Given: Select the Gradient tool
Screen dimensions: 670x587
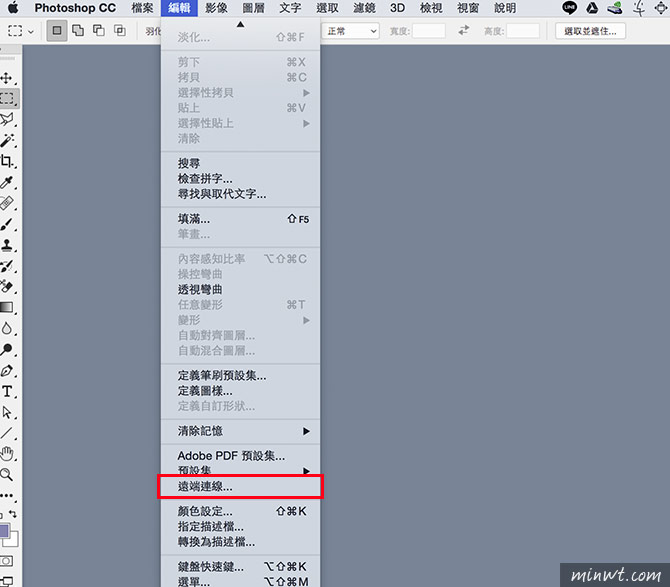Looking at the screenshot, I should [7, 307].
